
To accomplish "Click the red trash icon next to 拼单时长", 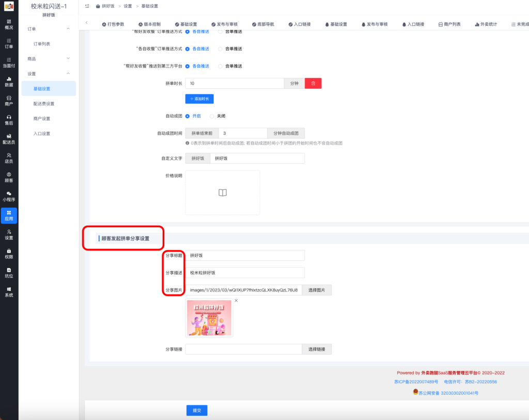I will coord(313,83).
